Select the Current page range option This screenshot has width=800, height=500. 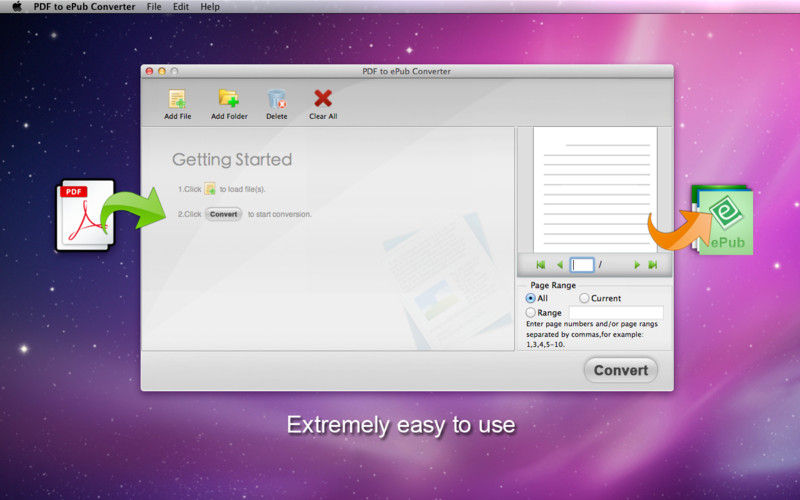[x=584, y=298]
